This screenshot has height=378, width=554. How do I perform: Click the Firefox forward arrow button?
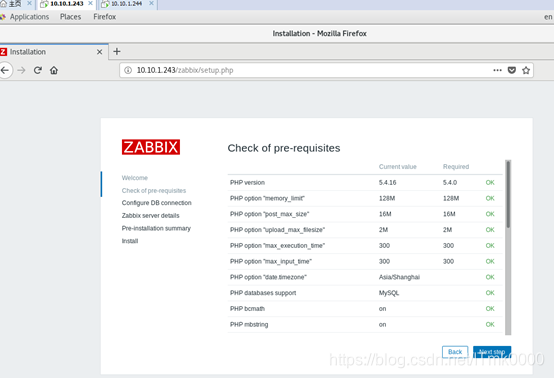coord(21,70)
